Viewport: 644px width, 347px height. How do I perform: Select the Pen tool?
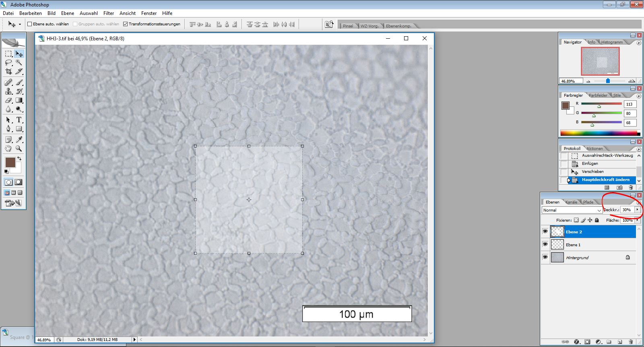click(8, 129)
